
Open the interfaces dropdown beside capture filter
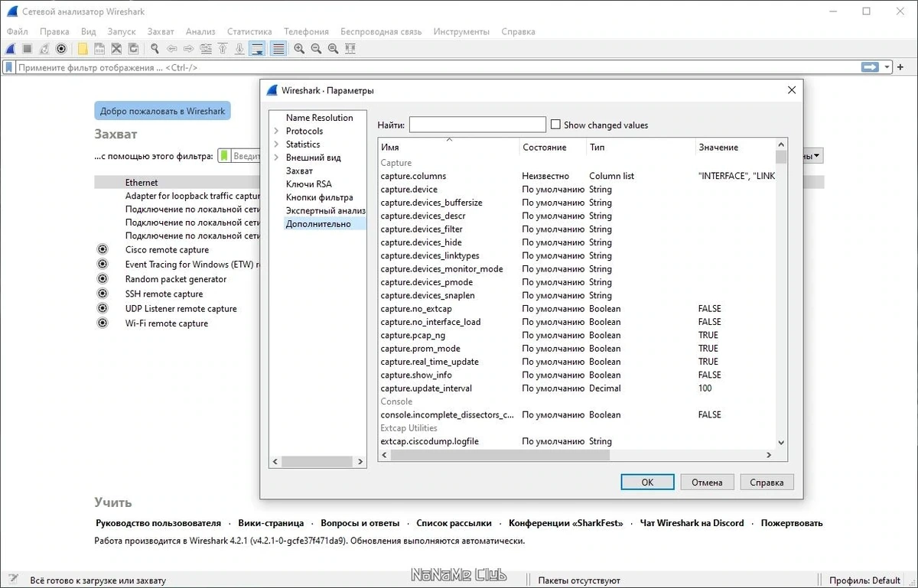coord(814,156)
